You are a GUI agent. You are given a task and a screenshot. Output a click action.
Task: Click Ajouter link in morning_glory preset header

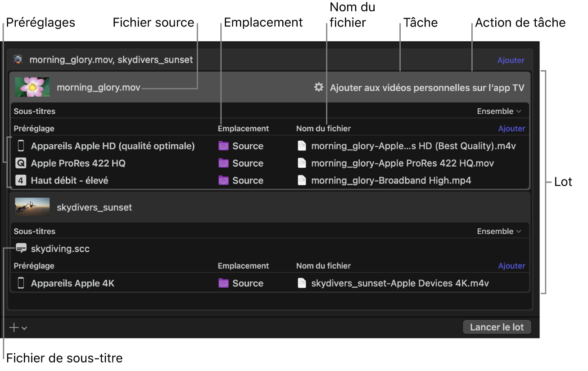(511, 129)
